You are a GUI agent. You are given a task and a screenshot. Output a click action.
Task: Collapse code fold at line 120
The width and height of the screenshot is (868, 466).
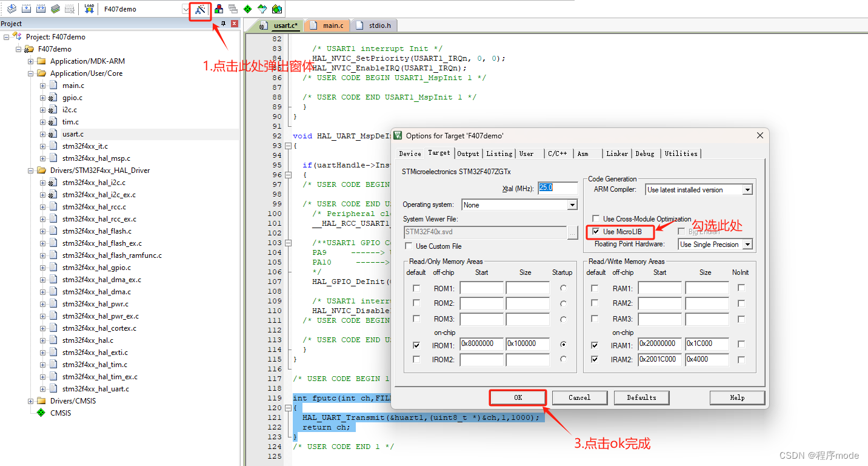[287, 408]
